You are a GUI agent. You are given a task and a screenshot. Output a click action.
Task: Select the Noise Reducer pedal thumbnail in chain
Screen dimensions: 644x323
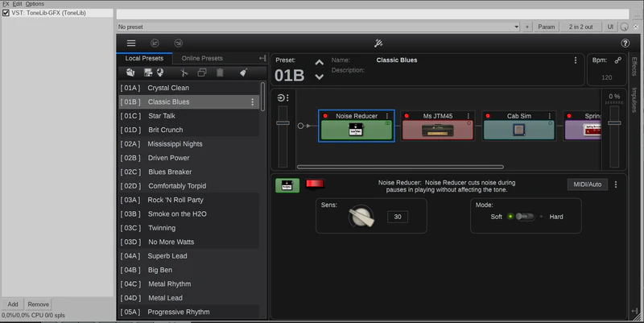356,130
